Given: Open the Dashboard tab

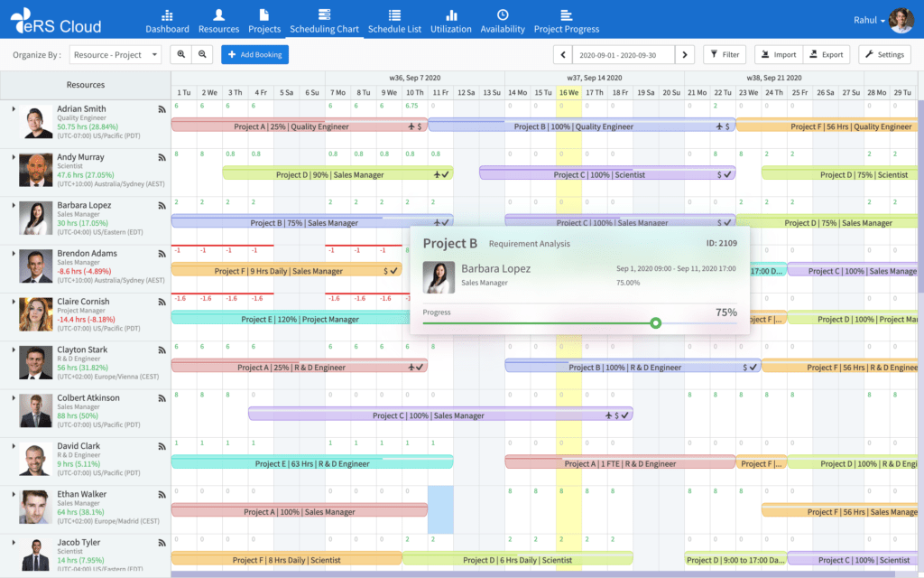Looking at the screenshot, I should pos(167,22).
